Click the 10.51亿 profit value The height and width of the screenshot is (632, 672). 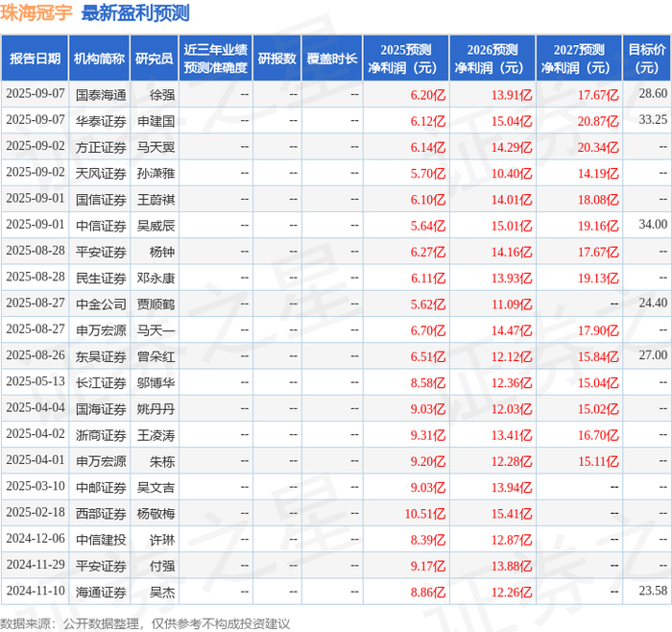coord(425,514)
